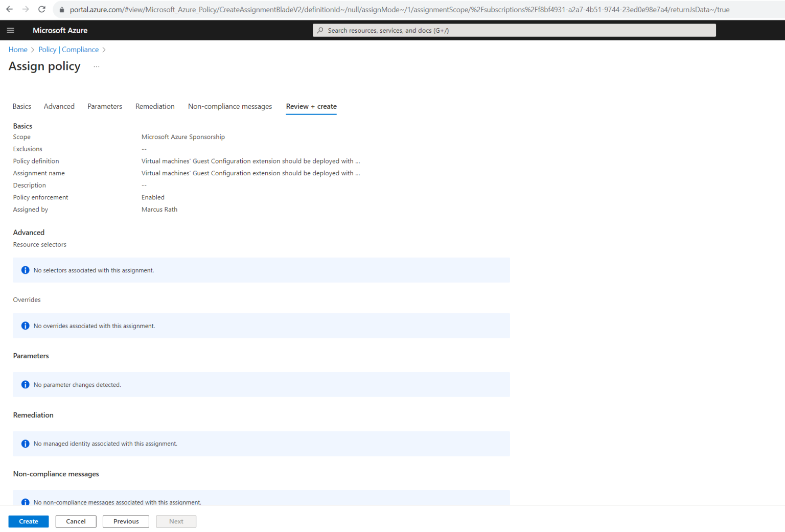Viewport: 785px width, 532px height.
Task: Open Policy | Compliance from the breadcrumb
Action: click(68, 49)
